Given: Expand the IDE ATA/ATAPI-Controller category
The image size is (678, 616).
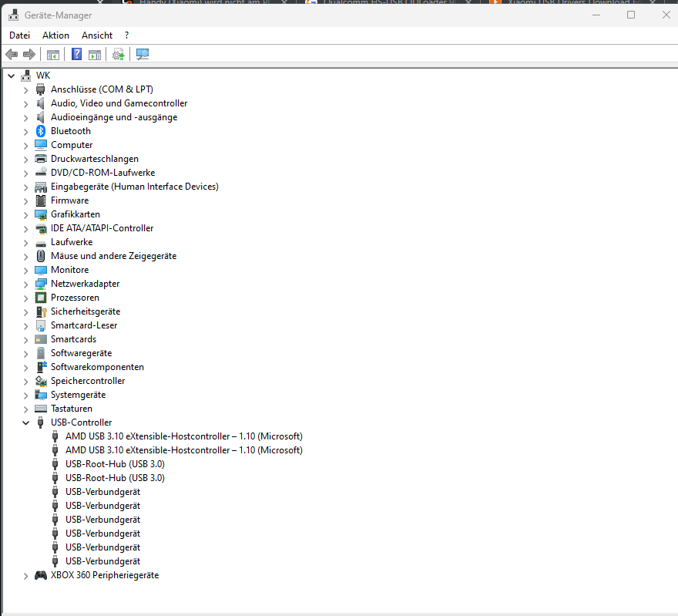Looking at the screenshot, I should coord(25,228).
